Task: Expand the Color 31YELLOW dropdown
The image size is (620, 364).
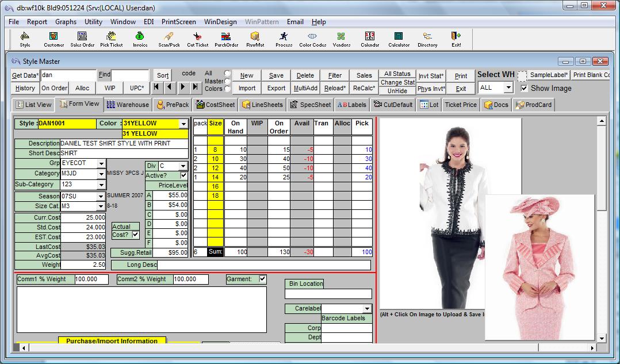Action: click(183, 124)
